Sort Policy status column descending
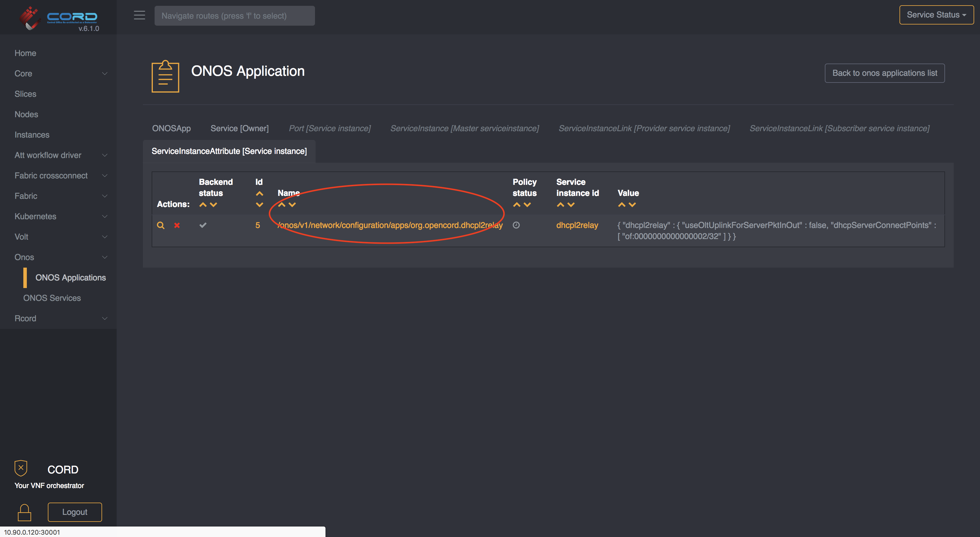 point(527,205)
